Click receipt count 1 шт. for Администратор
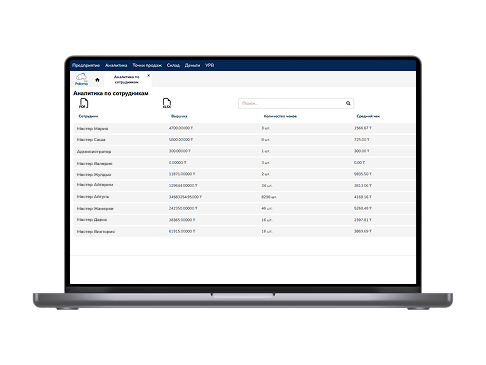 tap(265, 151)
